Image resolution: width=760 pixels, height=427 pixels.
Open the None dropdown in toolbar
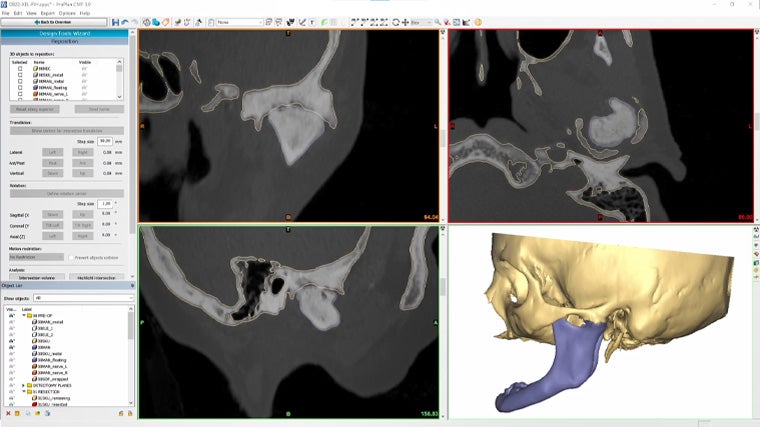(239, 22)
